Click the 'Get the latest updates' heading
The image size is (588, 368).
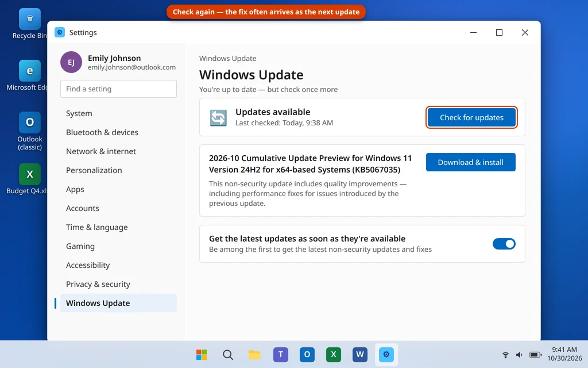307,239
